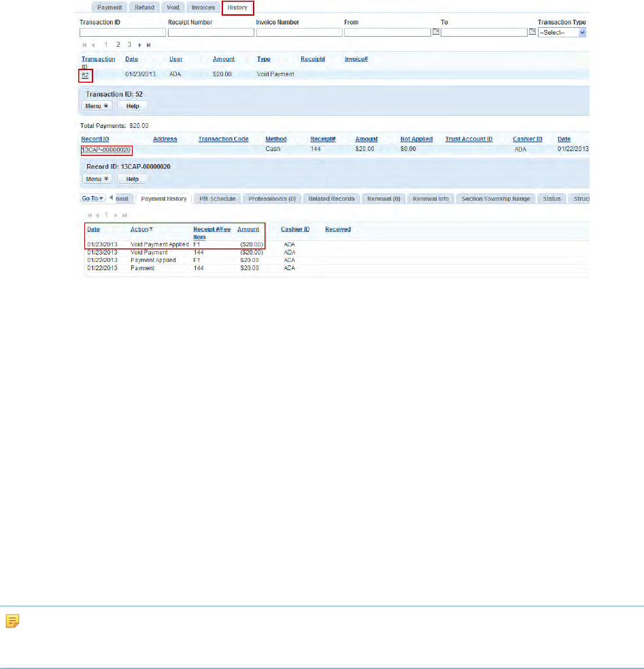Image resolution: width=644 pixels, height=669 pixels.
Task: Switch to the History tab
Action: (237, 7)
